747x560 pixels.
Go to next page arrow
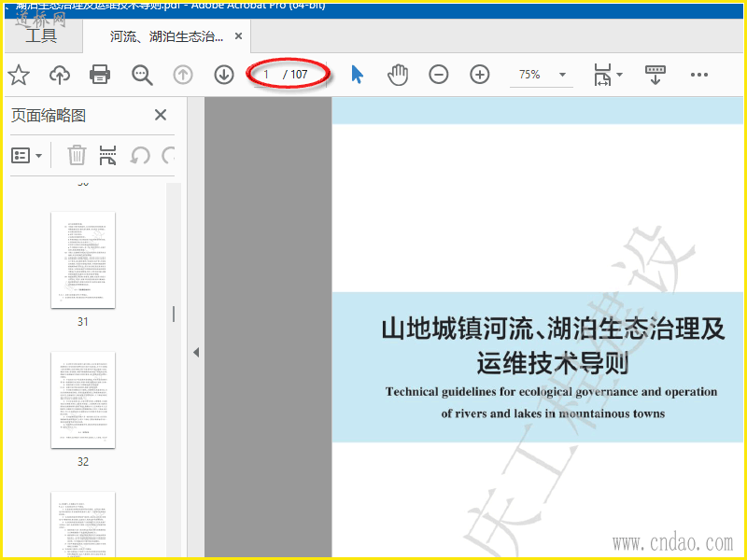tap(223, 75)
